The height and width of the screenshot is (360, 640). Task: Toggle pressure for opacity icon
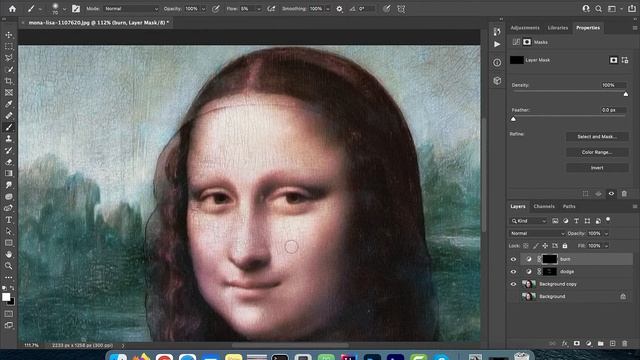click(x=216, y=9)
